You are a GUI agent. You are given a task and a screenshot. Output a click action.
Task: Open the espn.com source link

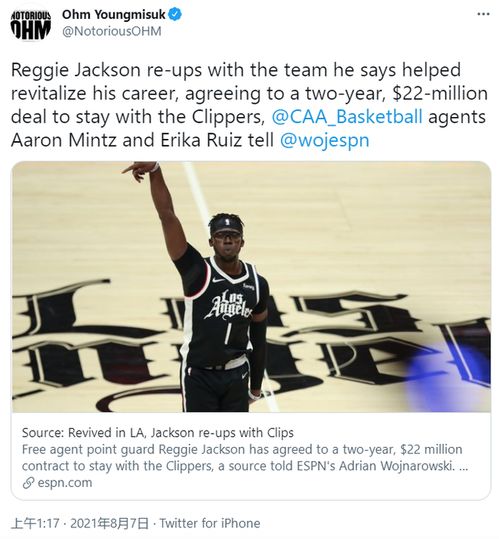point(65,483)
